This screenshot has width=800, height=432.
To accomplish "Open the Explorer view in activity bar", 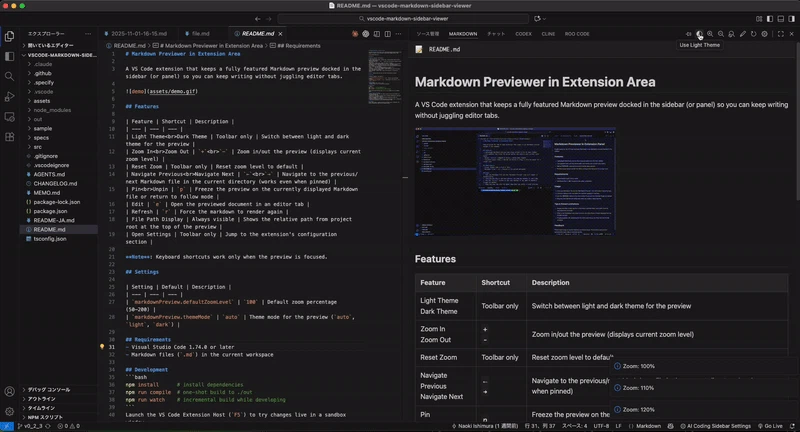I will 9,36.
